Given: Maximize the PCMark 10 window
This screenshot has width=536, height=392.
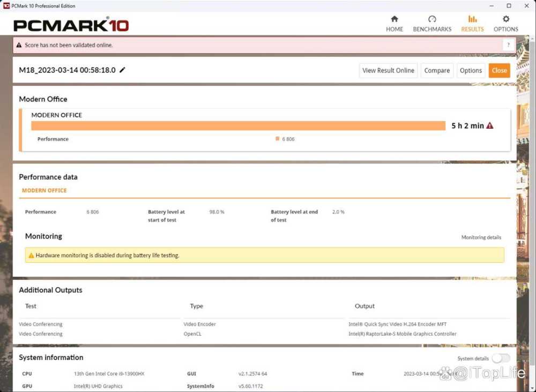Looking at the screenshot, I should point(509,6).
